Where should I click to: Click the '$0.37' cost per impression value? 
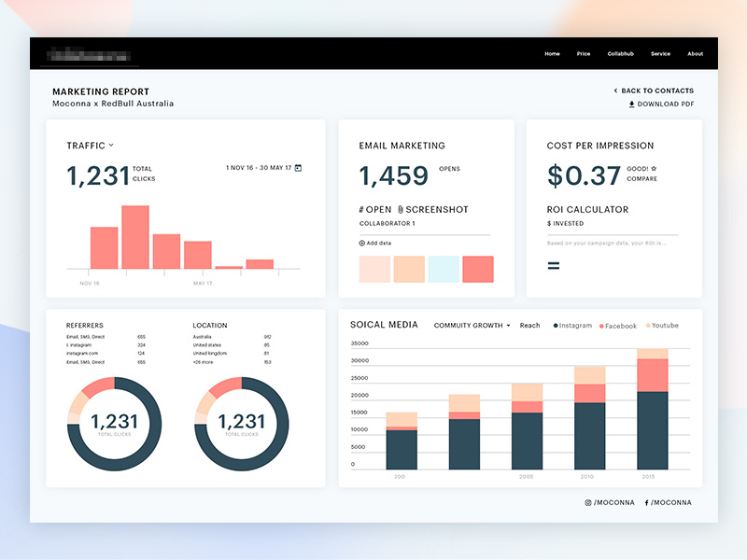click(584, 175)
